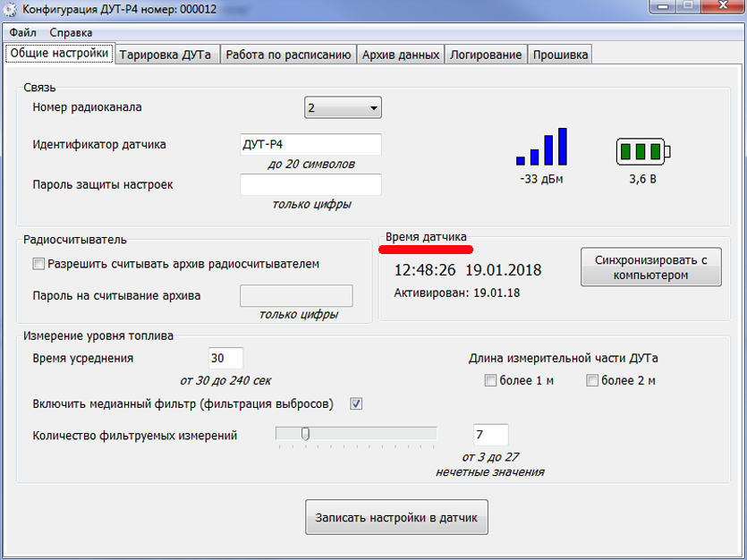
Task: Open the Файл menu
Action: coord(23,32)
